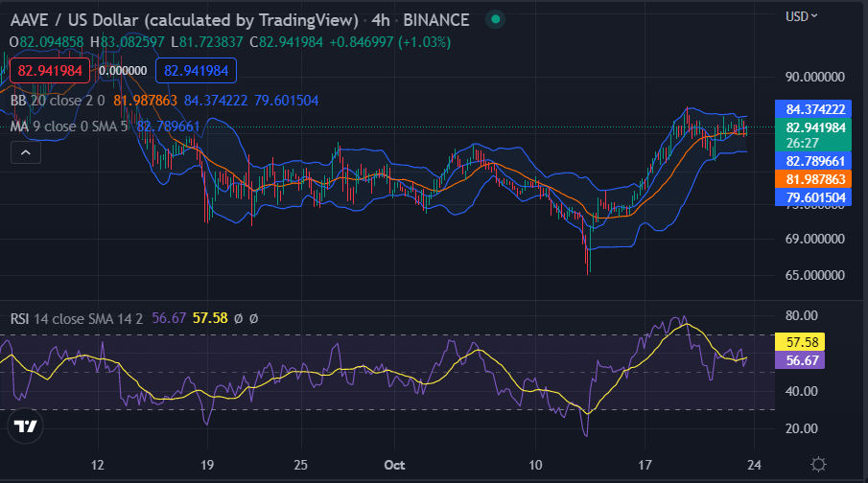Screen dimensions: 868x483
Task: Click the blue buy price 82.941984 button
Action: (196, 71)
